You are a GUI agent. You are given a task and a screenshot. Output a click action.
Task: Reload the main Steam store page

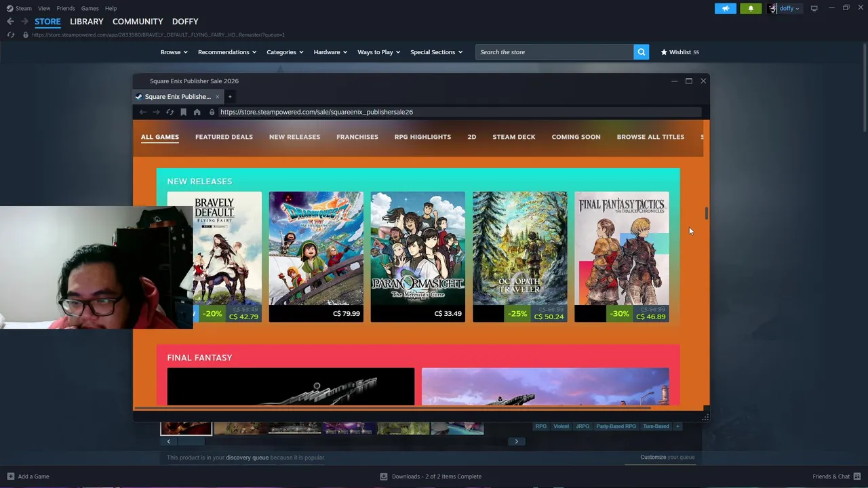11,35
